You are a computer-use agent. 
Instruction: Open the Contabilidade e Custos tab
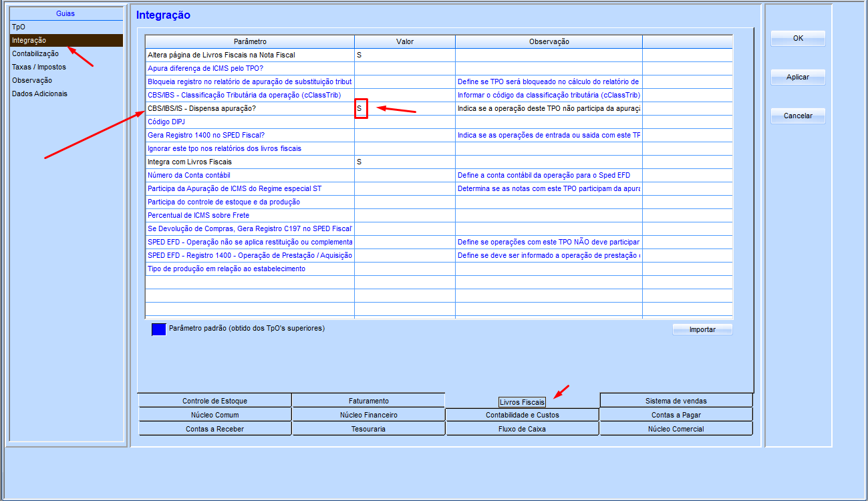point(522,415)
